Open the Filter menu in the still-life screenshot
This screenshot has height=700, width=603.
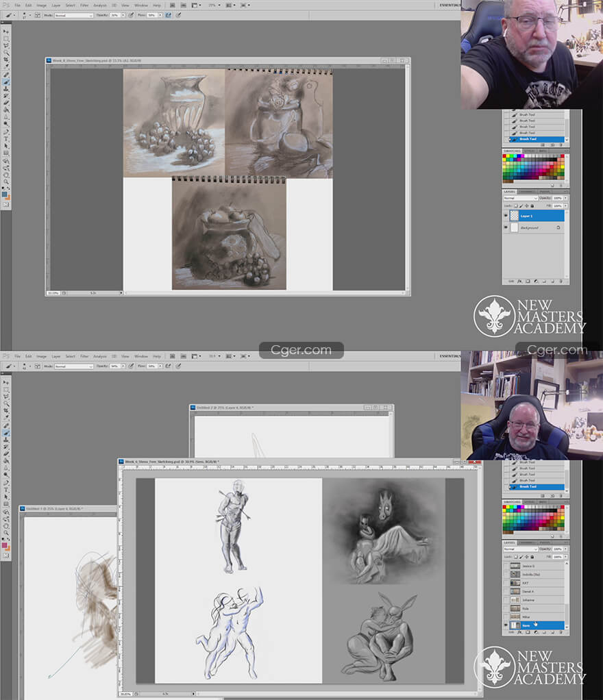pos(84,5)
